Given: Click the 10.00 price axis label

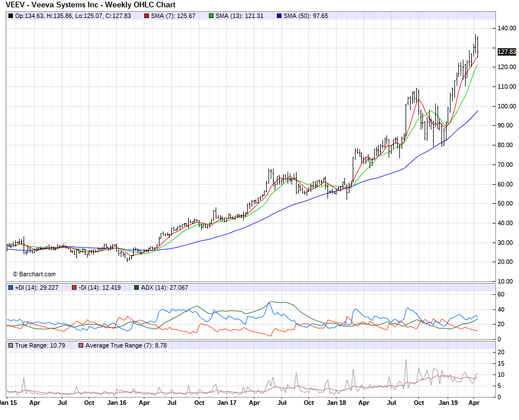Looking at the screenshot, I should coord(505,281).
